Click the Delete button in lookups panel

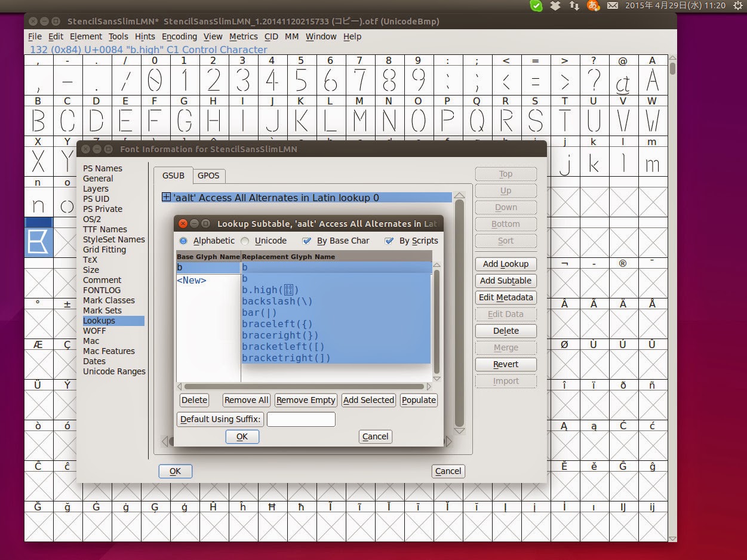click(506, 331)
